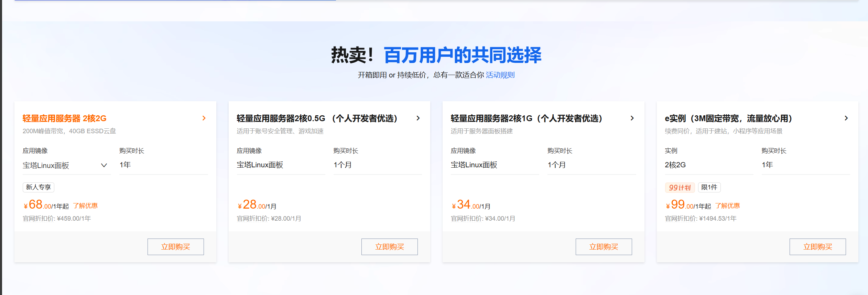
Task: Click arrow icon on 2核1G server card
Action: (632, 118)
